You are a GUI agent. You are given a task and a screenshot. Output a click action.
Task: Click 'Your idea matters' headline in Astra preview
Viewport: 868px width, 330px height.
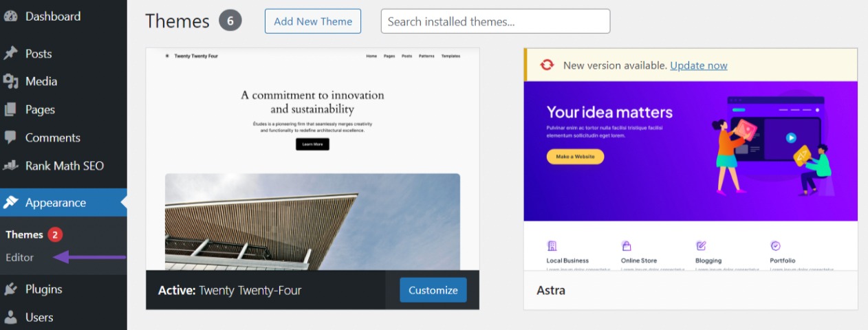tap(609, 112)
